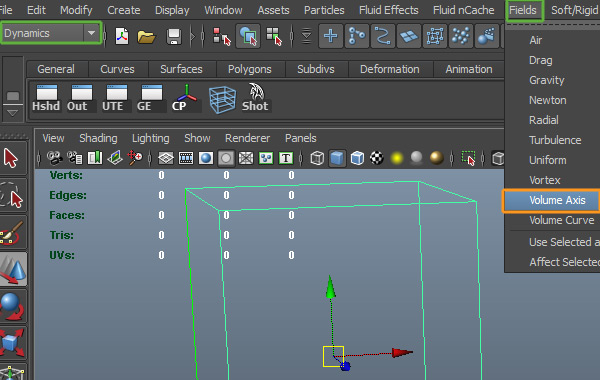Click the Save Scene floppy icon
The height and width of the screenshot is (380, 600).
[174, 37]
